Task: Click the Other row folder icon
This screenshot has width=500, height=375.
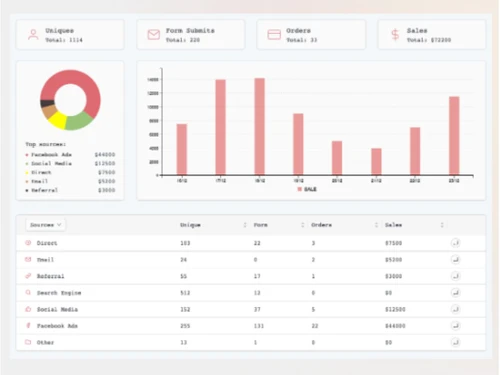Action: [x=28, y=342]
